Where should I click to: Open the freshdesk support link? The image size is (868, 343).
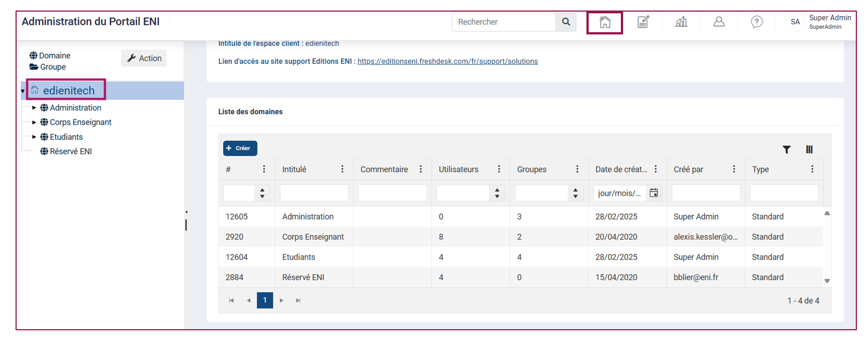pos(448,62)
